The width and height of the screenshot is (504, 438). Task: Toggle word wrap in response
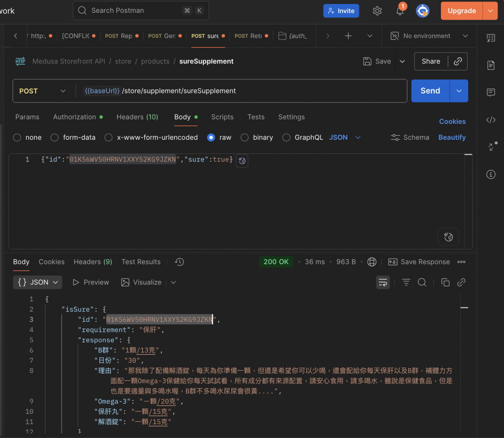coord(383,282)
